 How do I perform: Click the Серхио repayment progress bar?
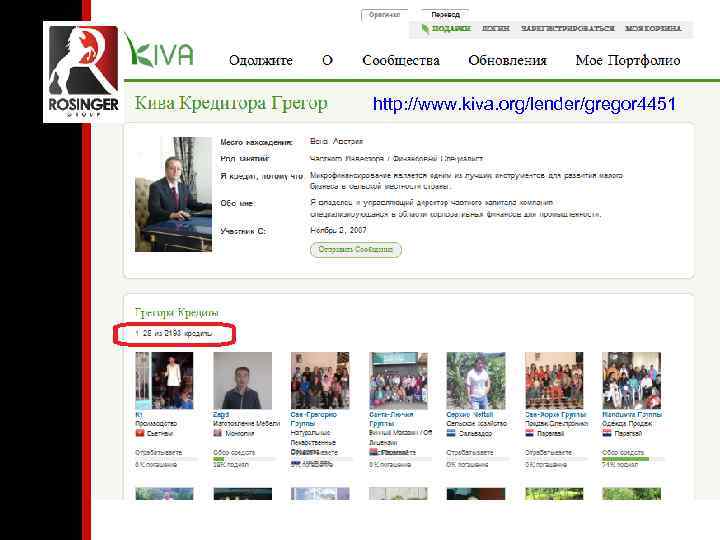click(478, 459)
